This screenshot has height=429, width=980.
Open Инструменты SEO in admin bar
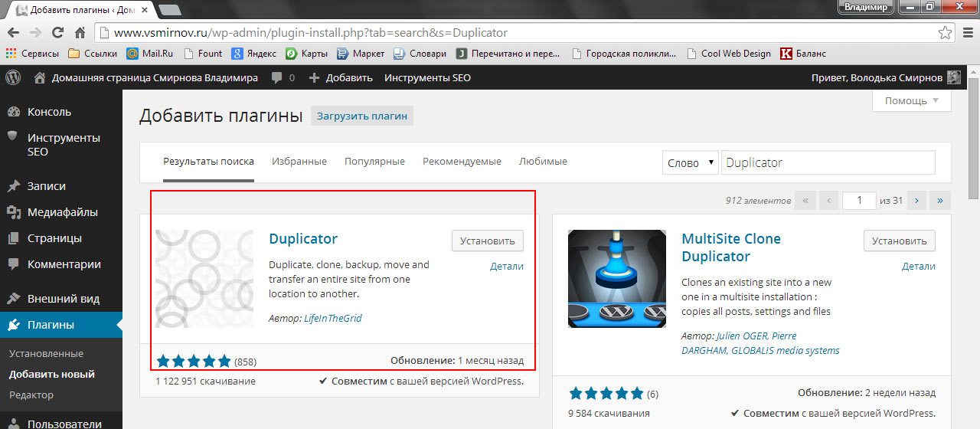click(427, 77)
